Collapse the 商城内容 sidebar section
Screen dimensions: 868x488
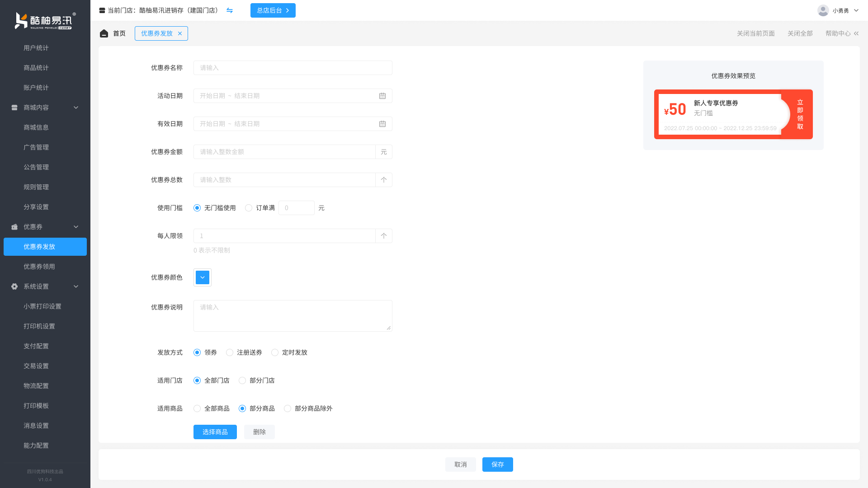(x=76, y=108)
